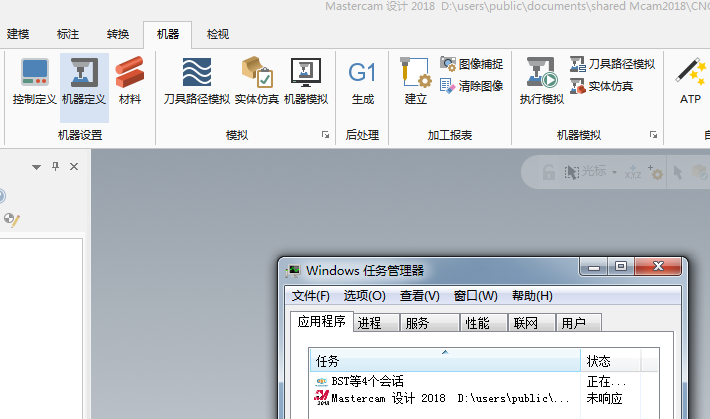Switch to 进程 tab in Task Manager
The height and width of the screenshot is (419, 710).
[x=376, y=323]
